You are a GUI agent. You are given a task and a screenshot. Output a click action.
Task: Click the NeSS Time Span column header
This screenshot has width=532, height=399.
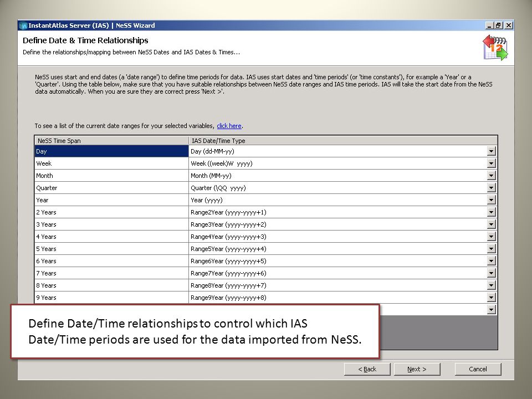point(111,140)
